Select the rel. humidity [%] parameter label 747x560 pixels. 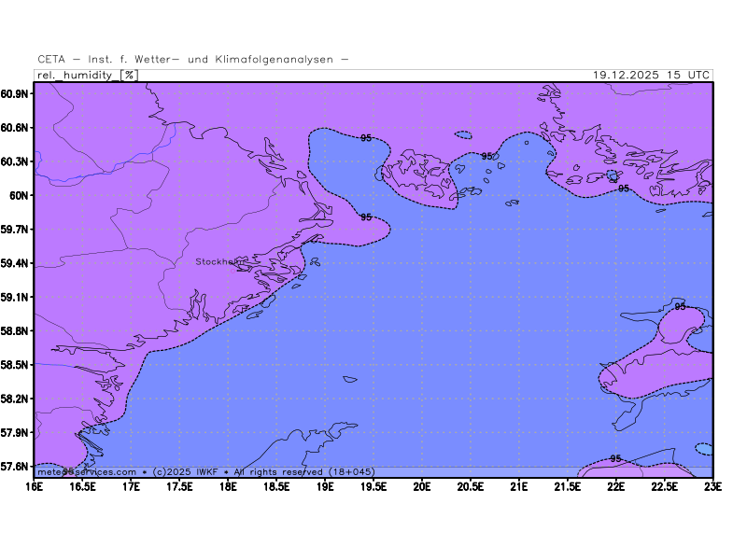87,75
